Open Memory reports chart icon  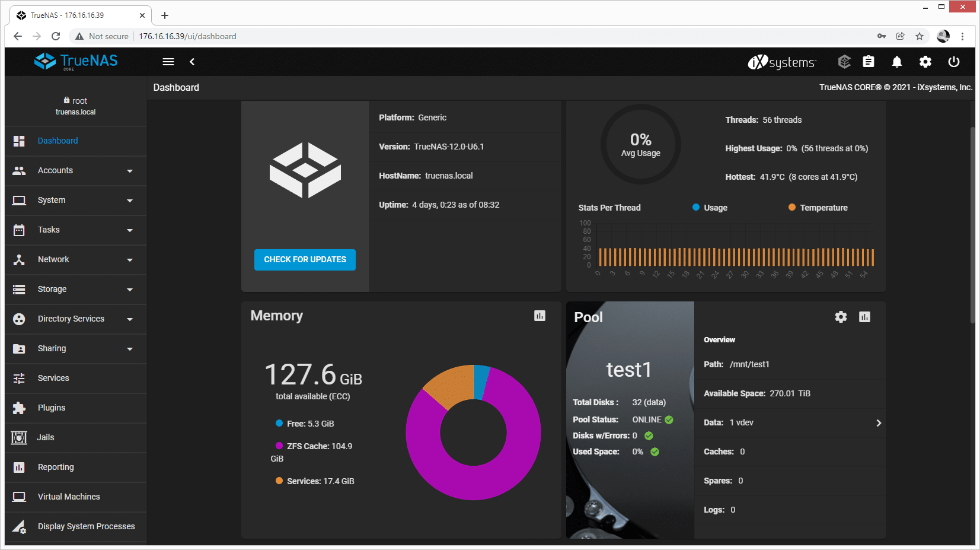pos(540,316)
